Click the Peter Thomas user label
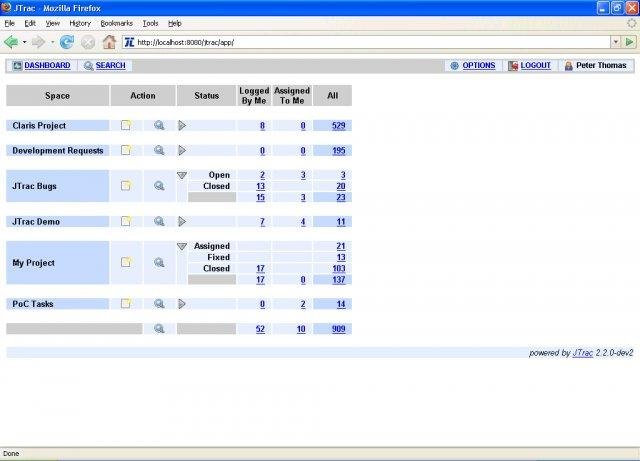640x461 pixels. click(601, 65)
